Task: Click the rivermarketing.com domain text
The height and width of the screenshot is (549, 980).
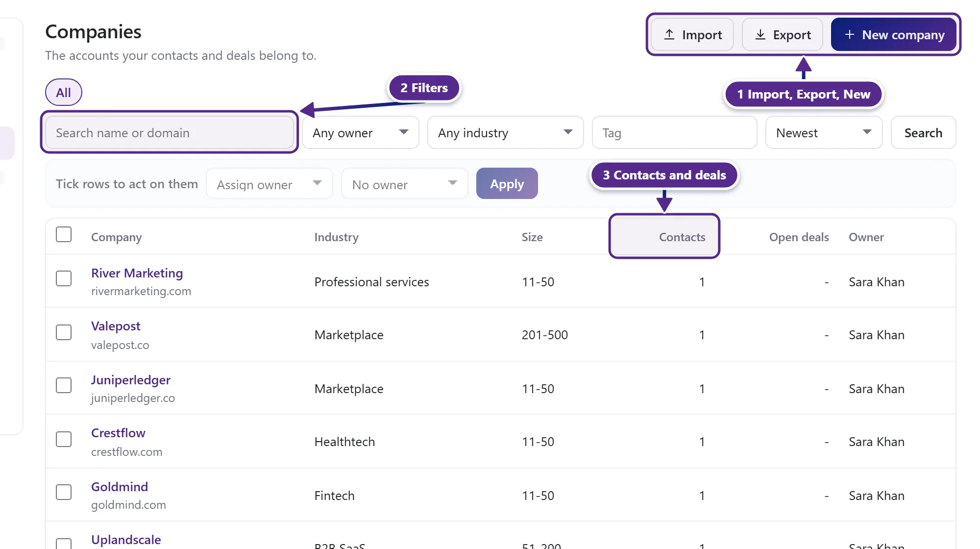Action: 141,291
